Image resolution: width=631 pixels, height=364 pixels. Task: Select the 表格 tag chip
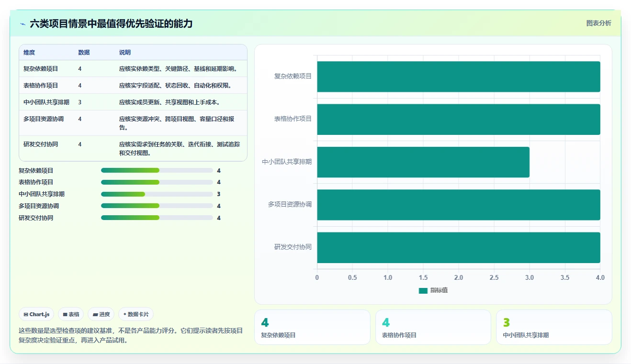71,314
